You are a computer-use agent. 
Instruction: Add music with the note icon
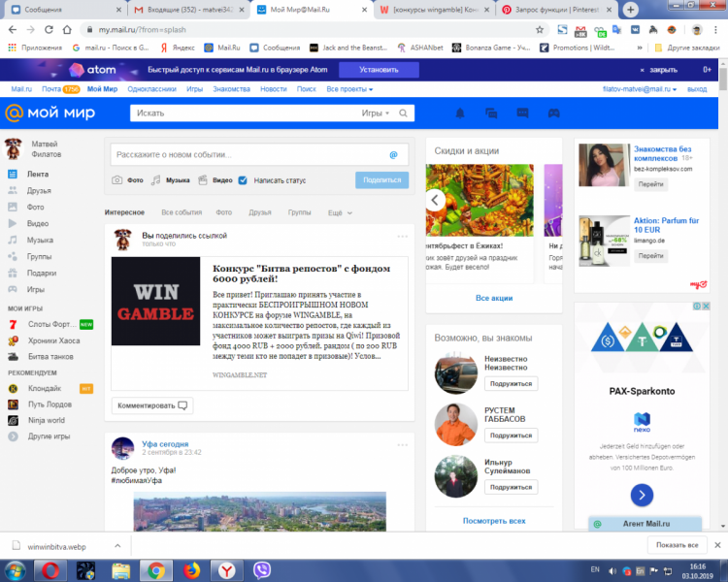(158, 180)
